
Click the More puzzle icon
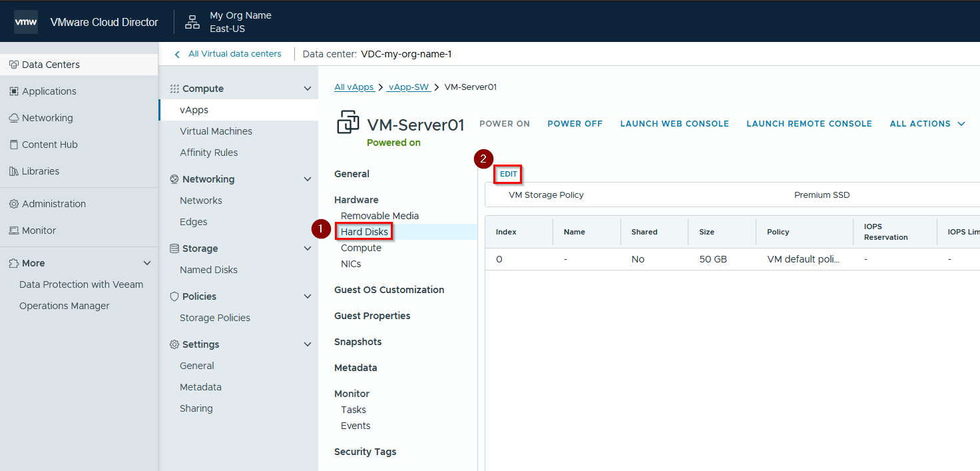pos(14,263)
